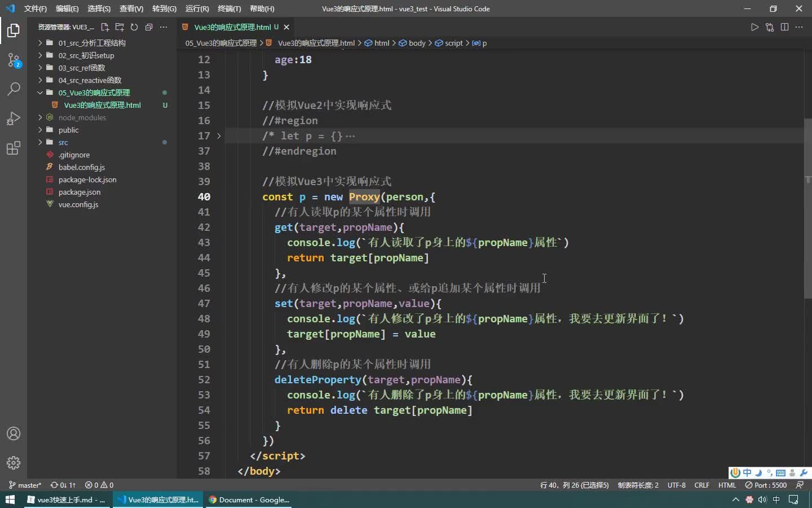The width and height of the screenshot is (812, 508).
Task: Open the Source Control view
Action: (14, 60)
